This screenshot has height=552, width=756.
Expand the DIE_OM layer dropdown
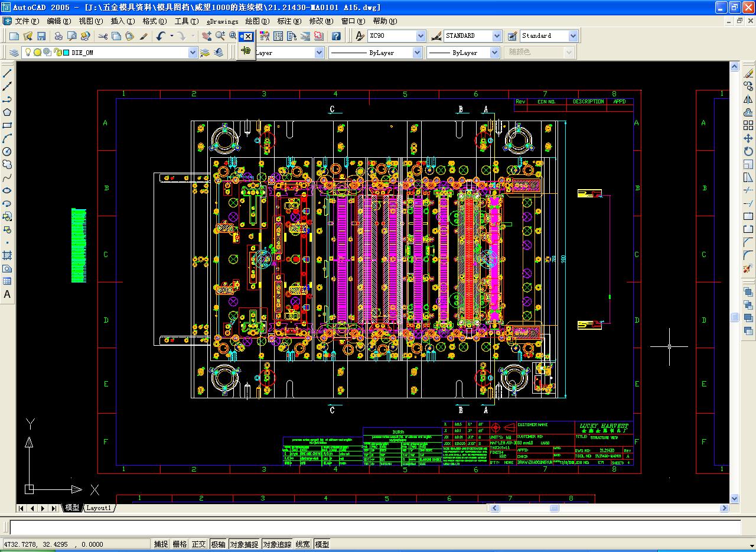(x=193, y=53)
